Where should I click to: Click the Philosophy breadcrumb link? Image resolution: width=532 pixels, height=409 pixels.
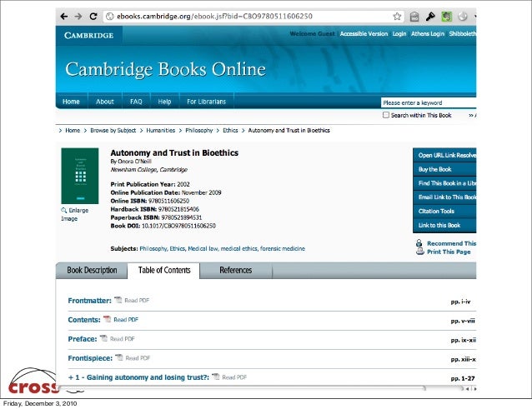pos(198,131)
